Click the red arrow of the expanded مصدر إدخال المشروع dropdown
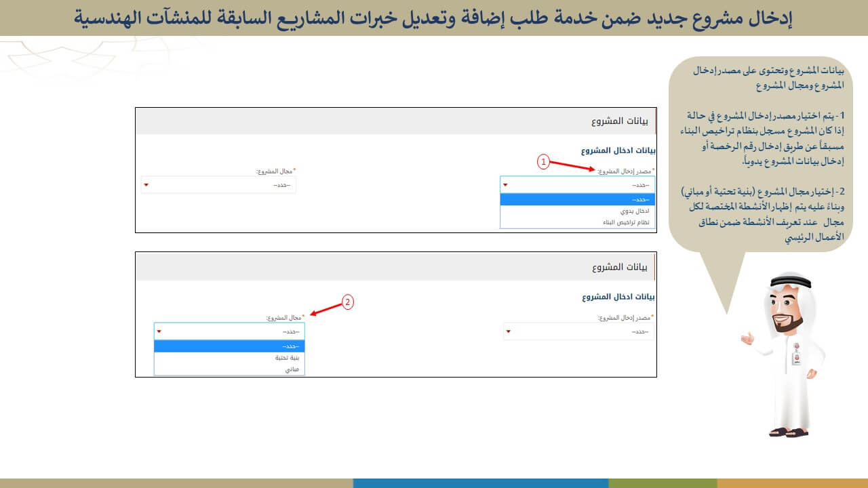 [505, 185]
